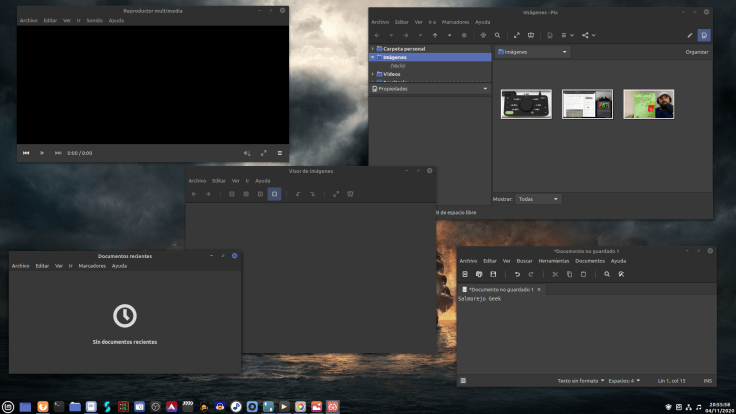
Task: Mute the media player volume
Action: [x=247, y=153]
